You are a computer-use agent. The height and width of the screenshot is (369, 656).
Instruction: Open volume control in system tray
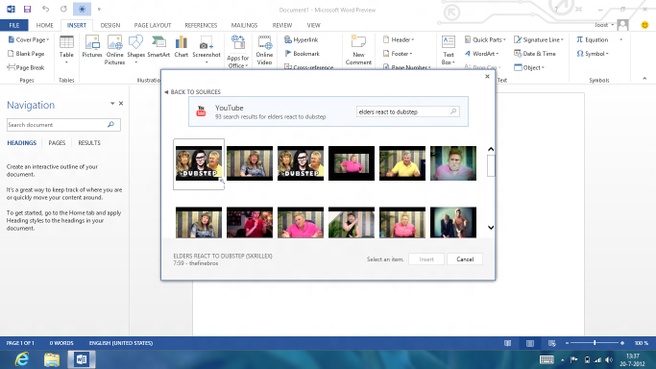[609, 360]
